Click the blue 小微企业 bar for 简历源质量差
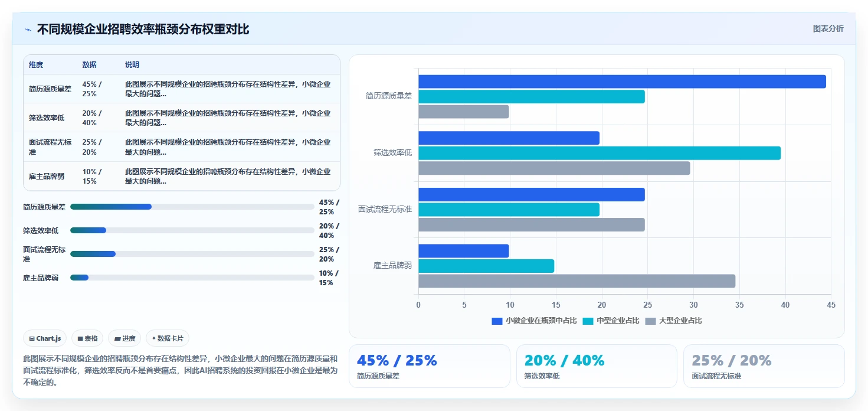The image size is (868, 411). 622,81
